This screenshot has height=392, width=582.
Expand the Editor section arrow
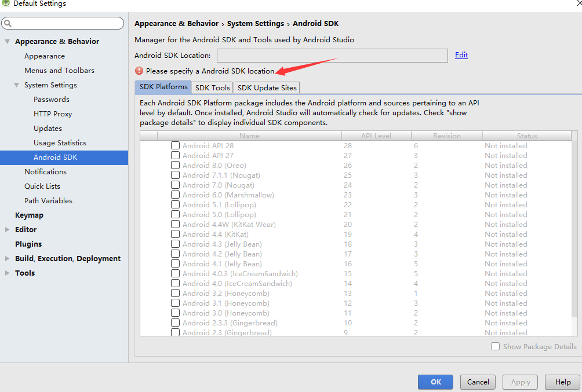[7, 229]
